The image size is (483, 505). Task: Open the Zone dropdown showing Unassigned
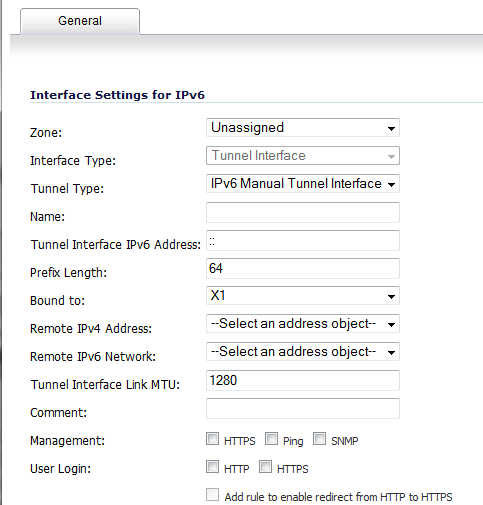303,128
